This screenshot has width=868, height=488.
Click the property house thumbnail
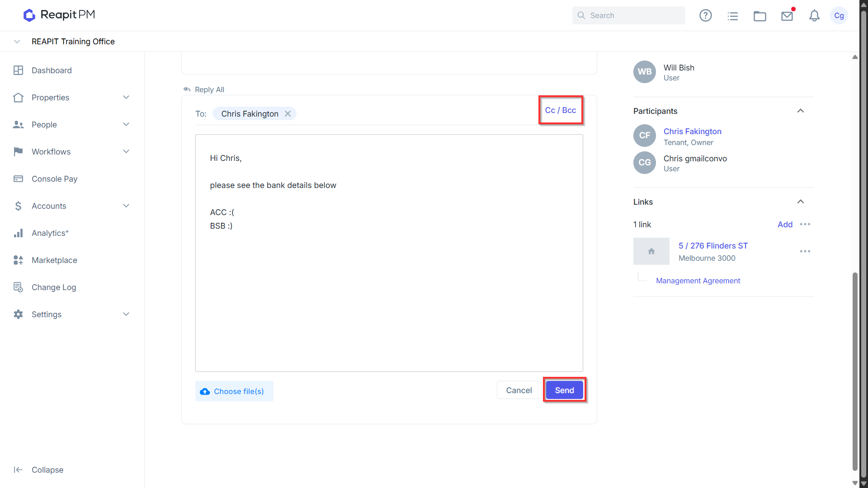[651, 251]
